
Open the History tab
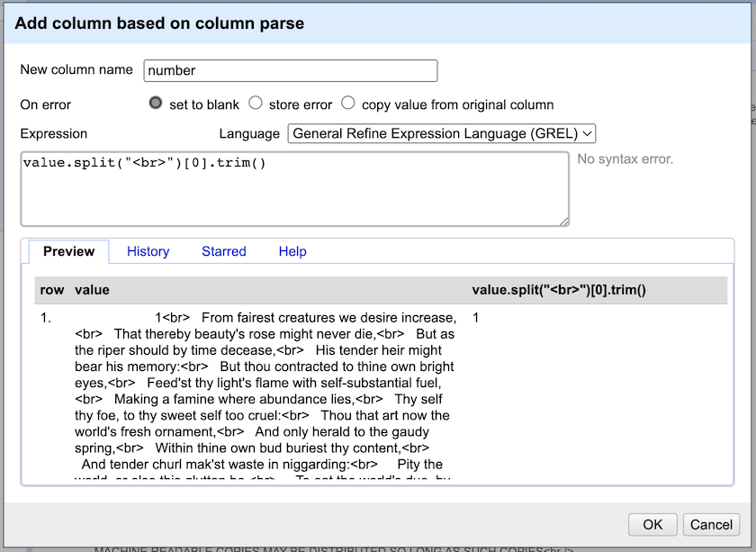(x=148, y=251)
